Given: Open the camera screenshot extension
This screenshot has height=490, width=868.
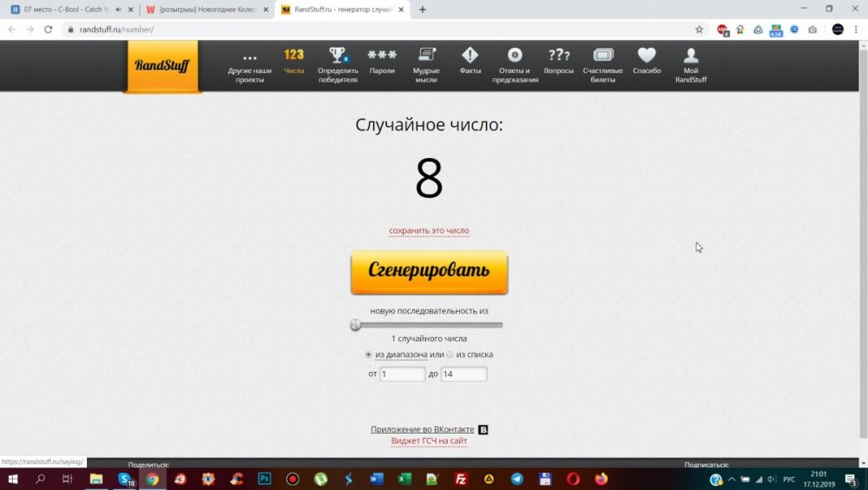Looking at the screenshot, I should [x=812, y=30].
